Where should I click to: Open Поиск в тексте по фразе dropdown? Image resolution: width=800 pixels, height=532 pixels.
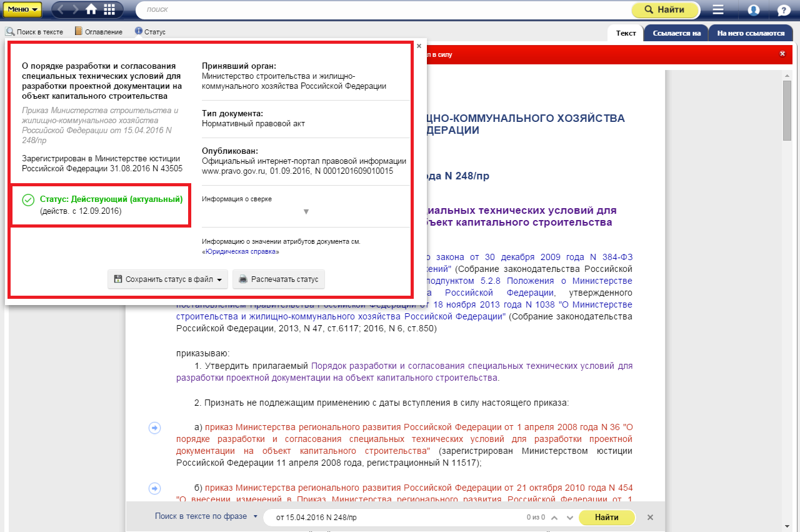click(x=206, y=516)
